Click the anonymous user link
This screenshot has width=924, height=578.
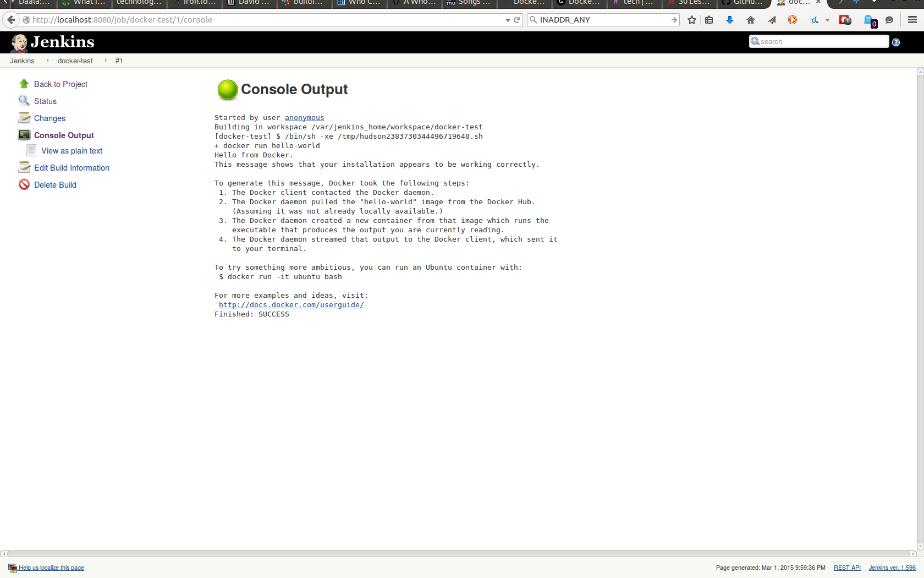[x=304, y=118]
